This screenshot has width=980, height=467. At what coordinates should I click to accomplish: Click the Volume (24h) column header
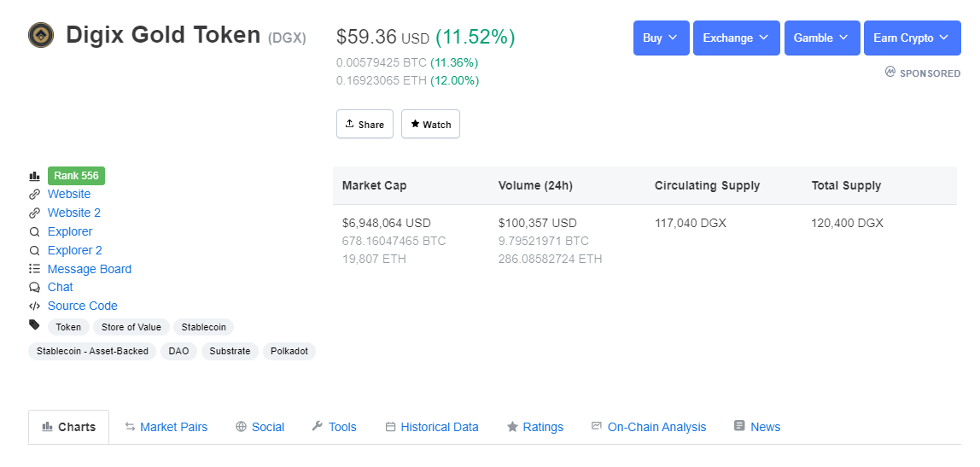click(x=535, y=185)
